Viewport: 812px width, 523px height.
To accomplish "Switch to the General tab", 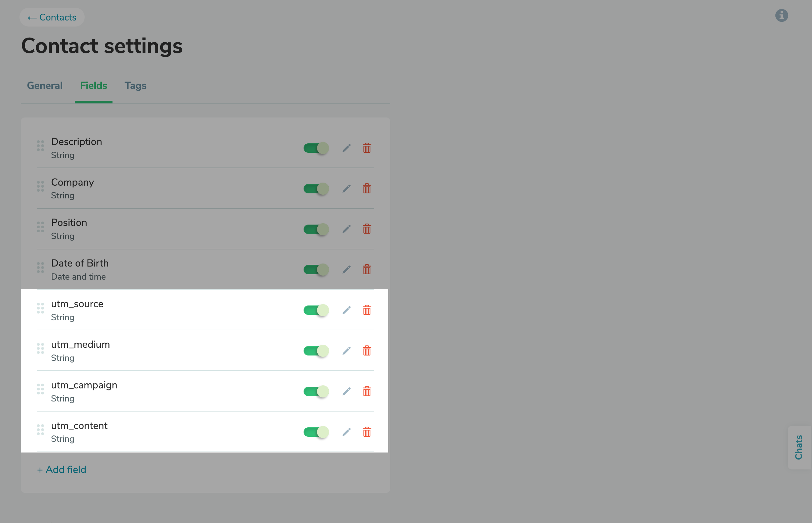I will (45, 86).
